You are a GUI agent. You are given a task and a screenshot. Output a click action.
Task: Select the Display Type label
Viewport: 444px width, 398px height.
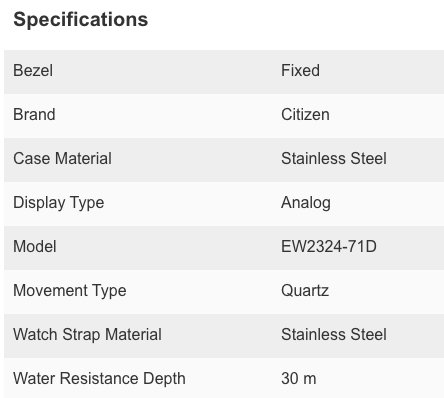(59, 203)
